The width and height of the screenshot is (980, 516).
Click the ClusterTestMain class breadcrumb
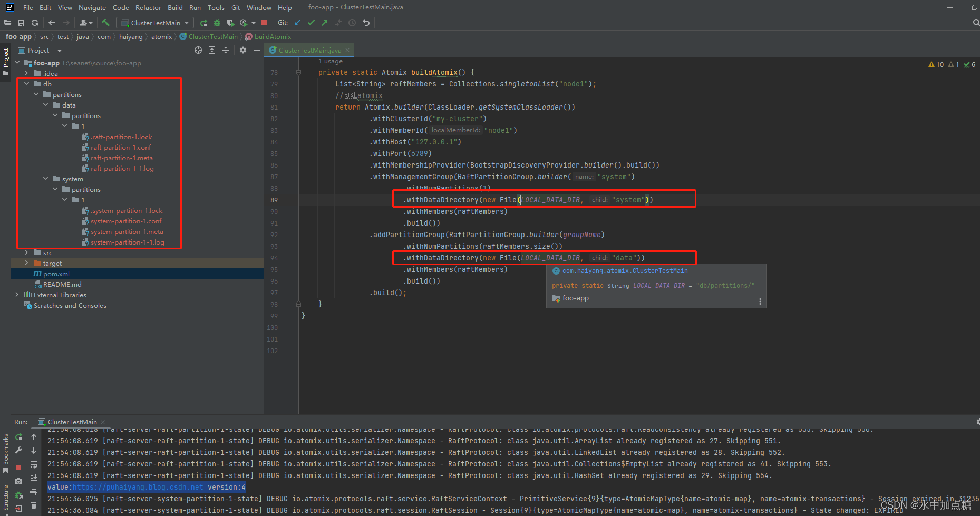[x=213, y=36]
